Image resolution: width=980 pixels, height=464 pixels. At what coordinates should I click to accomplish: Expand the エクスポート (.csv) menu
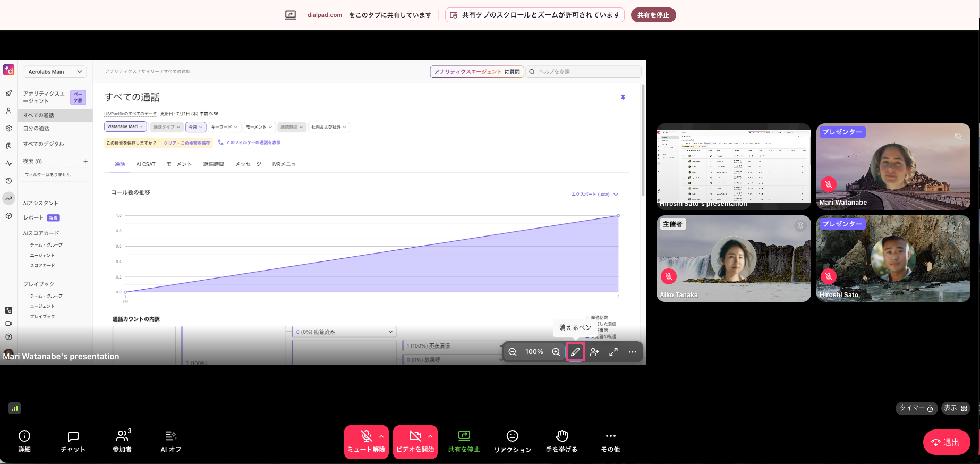point(595,195)
